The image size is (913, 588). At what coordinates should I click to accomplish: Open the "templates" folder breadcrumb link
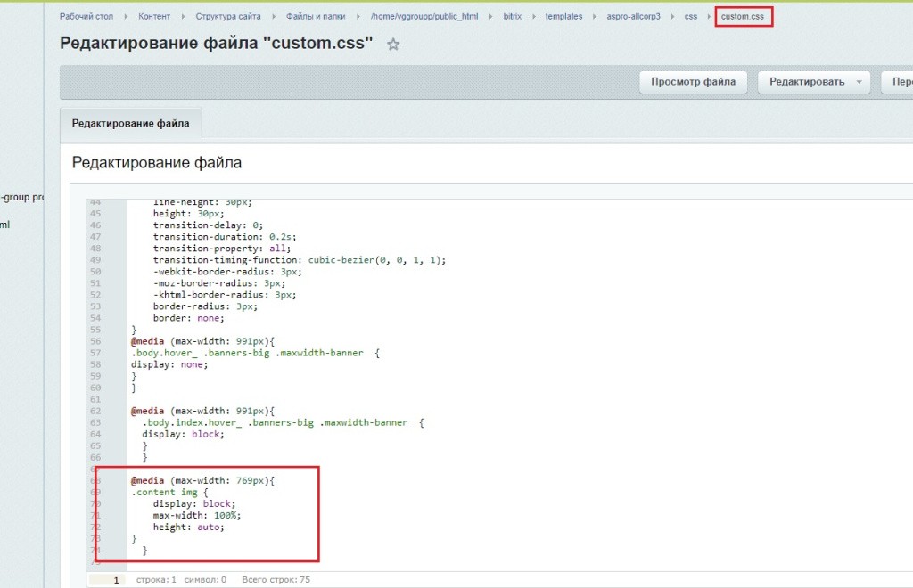[x=563, y=15]
